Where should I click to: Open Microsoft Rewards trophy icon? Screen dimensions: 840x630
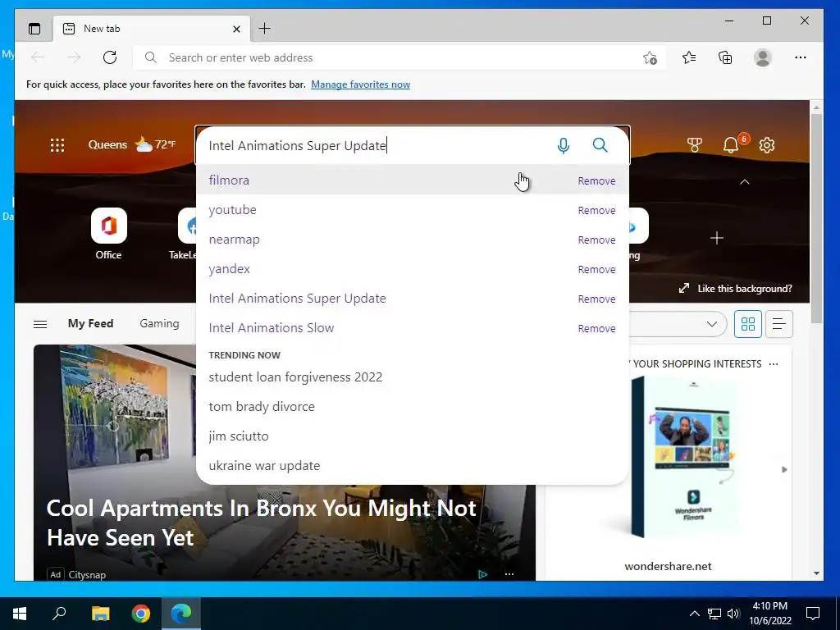[694, 144]
